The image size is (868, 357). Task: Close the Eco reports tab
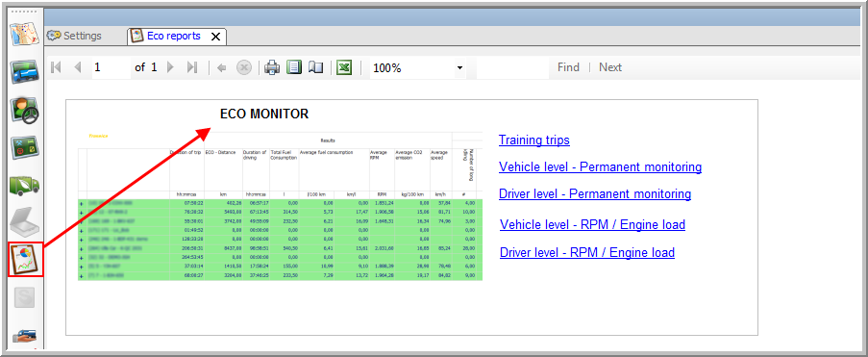tap(216, 37)
